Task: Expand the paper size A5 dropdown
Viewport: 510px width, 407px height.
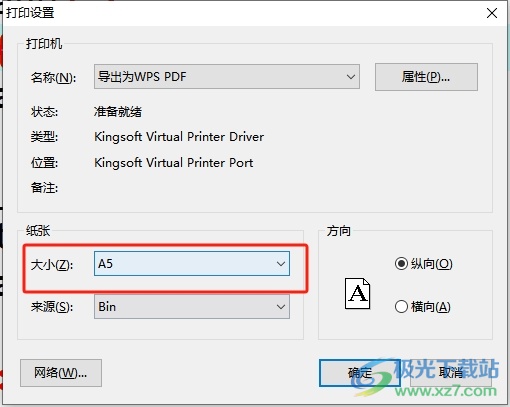Action: coord(192,264)
